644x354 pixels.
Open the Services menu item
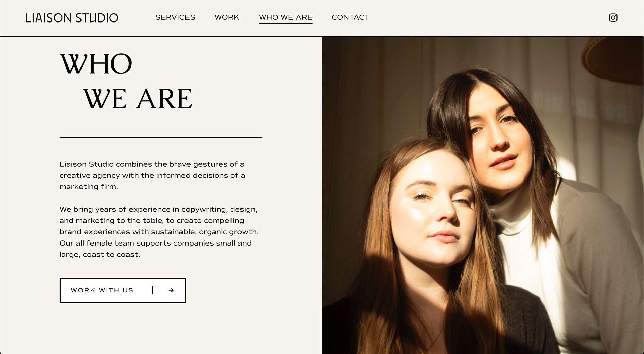[175, 17]
